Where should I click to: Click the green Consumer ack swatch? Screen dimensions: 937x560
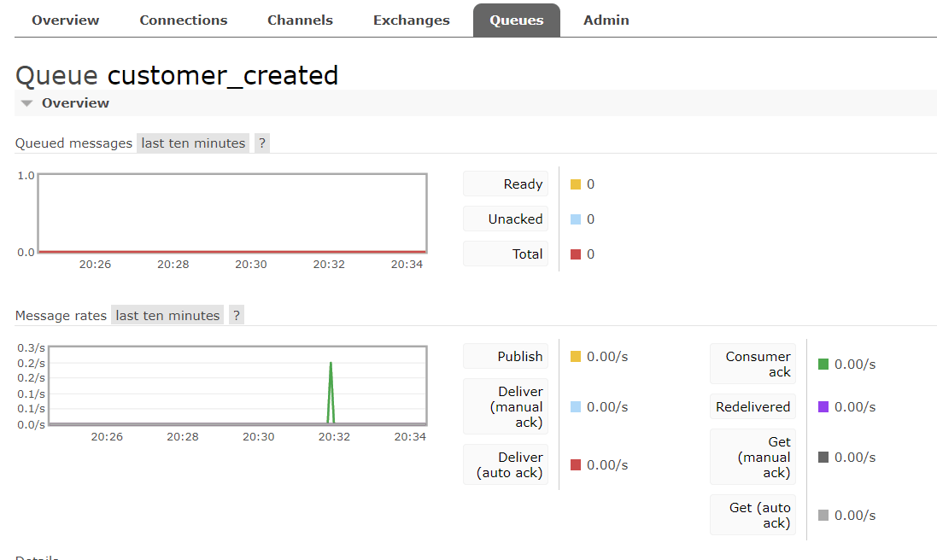click(823, 365)
